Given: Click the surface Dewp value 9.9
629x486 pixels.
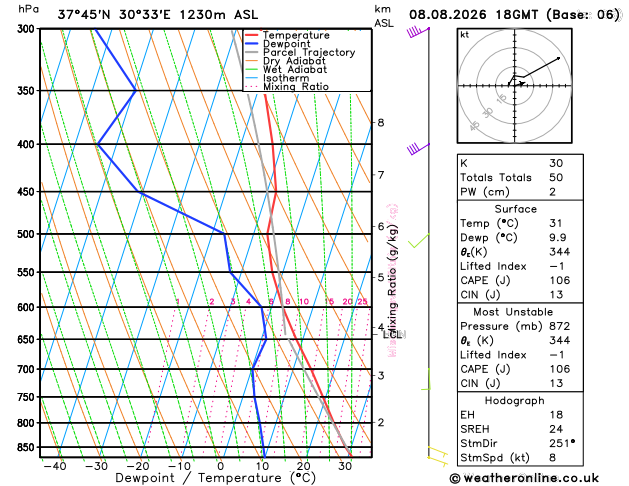Looking at the screenshot, I should pyautogui.click(x=558, y=238).
